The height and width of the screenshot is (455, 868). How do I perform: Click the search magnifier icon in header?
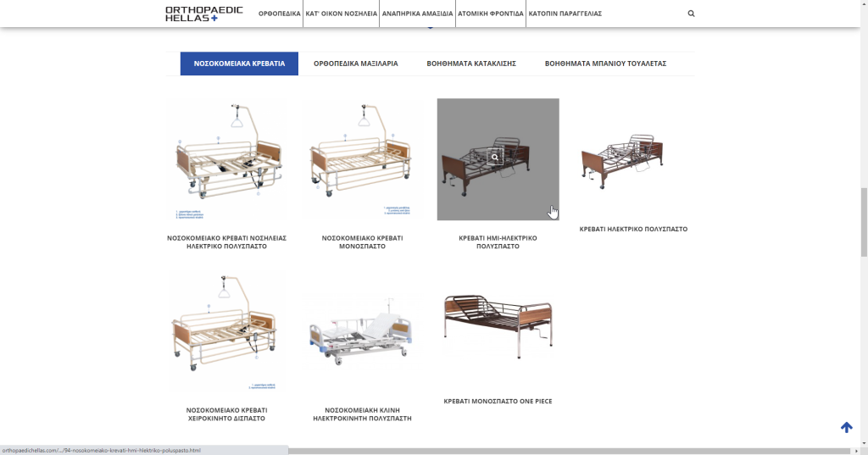691,14
